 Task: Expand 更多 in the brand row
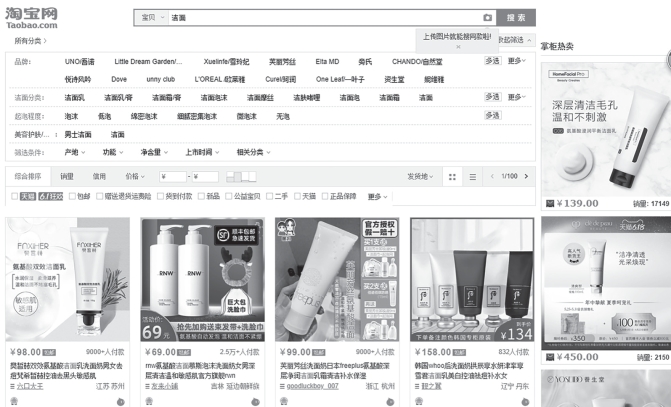517,61
